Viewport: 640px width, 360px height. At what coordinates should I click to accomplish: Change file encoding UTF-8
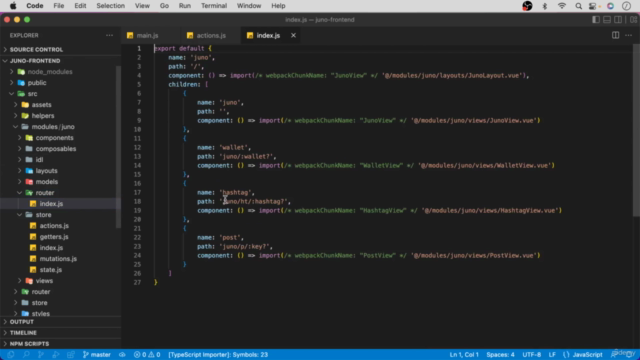click(x=531, y=355)
